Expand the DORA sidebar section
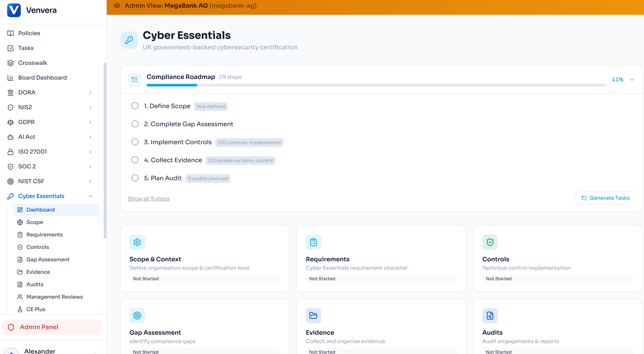The image size is (644, 354). 90,93
